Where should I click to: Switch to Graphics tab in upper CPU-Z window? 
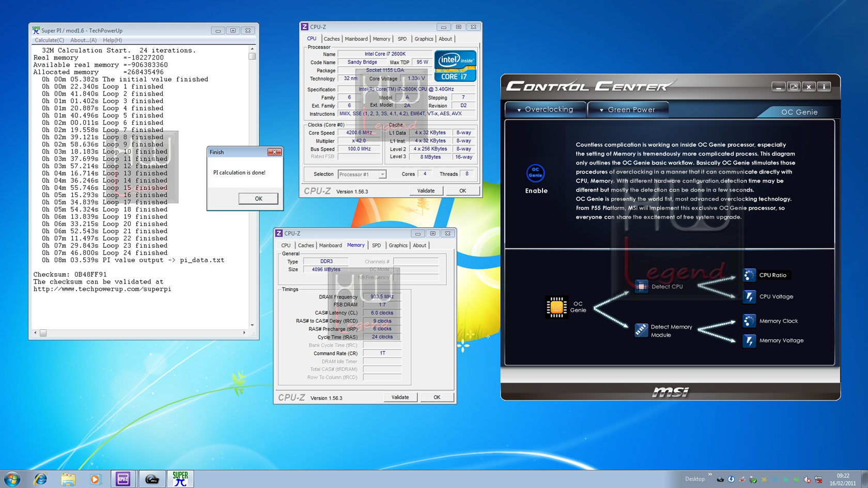pyautogui.click(x=424, y=39)
